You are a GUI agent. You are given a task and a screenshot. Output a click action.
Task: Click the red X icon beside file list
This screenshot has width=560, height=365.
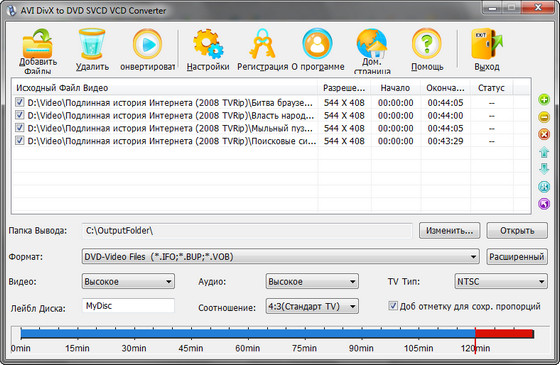coord(544,134)
